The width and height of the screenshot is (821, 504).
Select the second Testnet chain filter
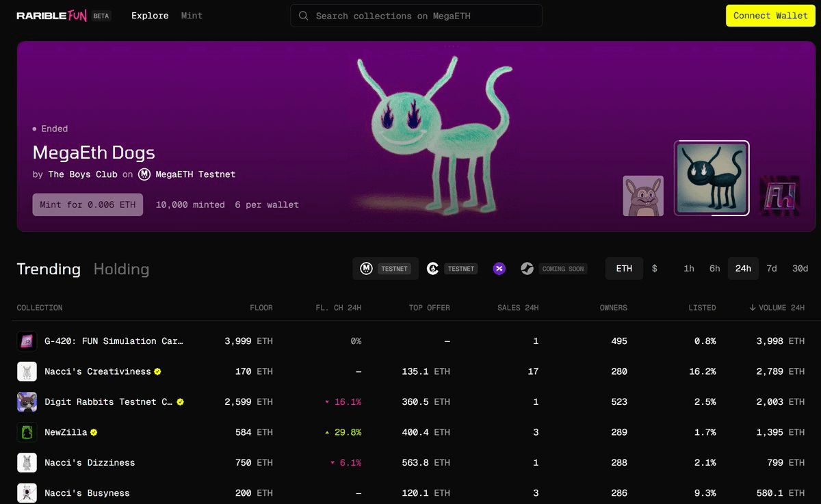[452, 269]
